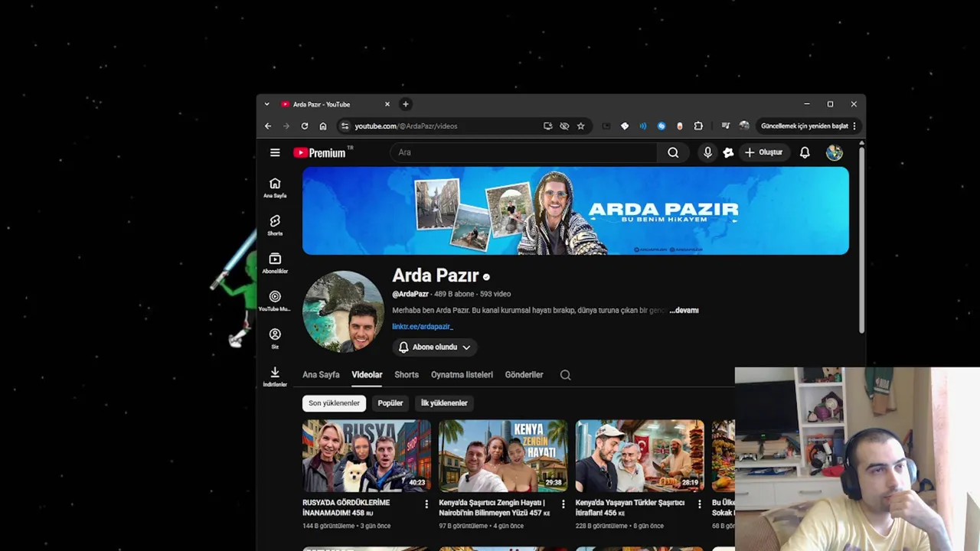Click the @ArdaPazr handle text
980x551 pixels.
pos(410,294)
